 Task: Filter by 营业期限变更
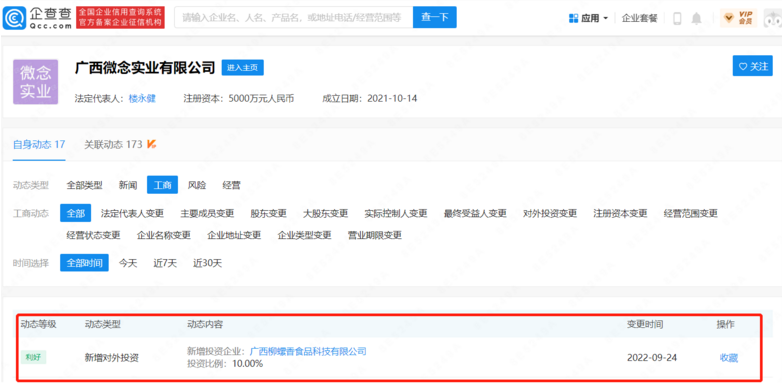click(x=375, y=235)
